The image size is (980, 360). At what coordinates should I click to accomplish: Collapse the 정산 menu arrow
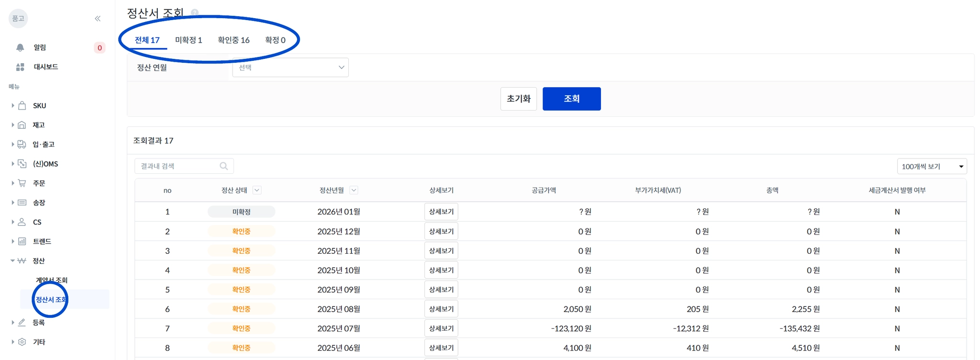12,261
